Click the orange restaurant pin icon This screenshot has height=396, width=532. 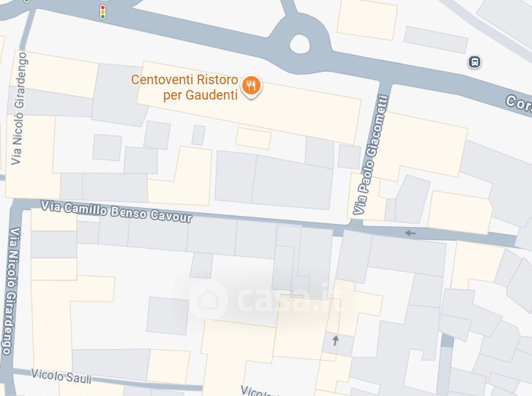[x=251, y=86]
